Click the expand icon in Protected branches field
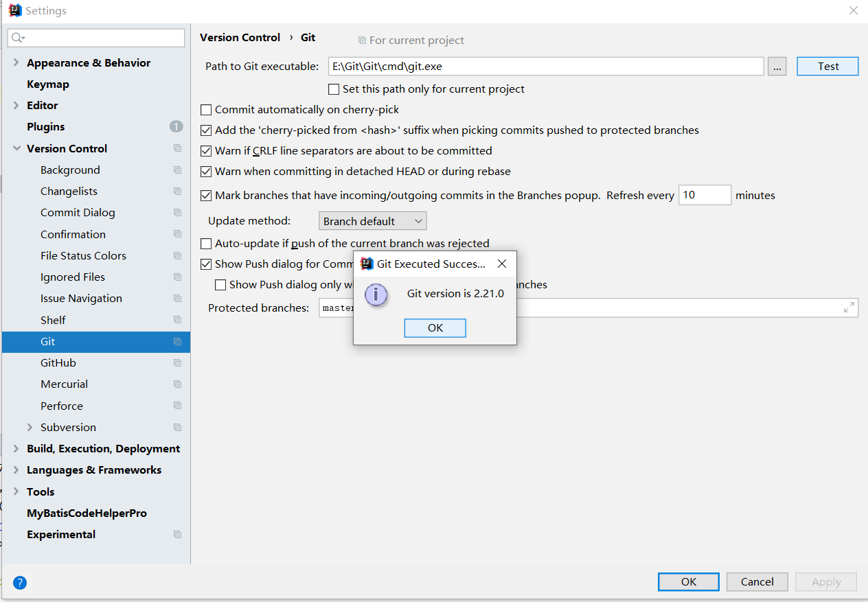This screenshot has height=602, width=868. tap(849, 308)
